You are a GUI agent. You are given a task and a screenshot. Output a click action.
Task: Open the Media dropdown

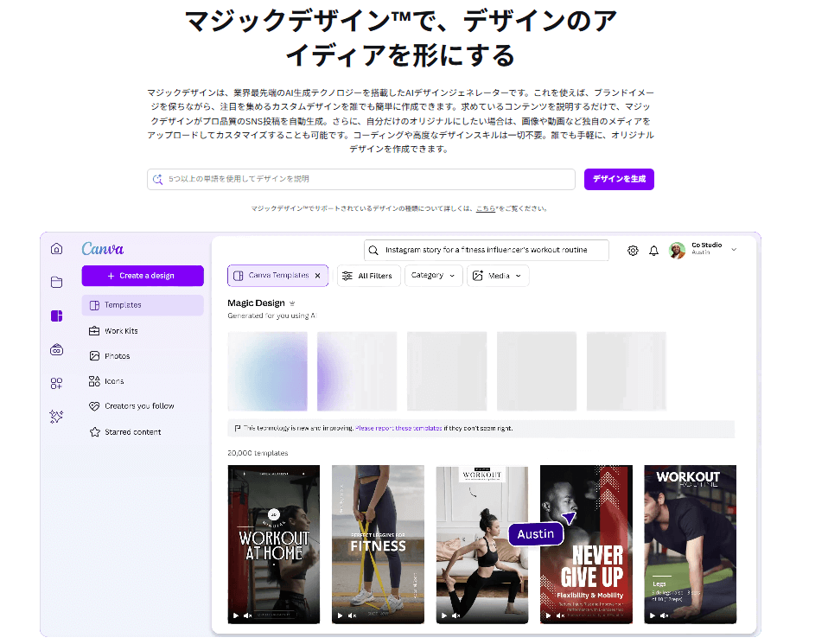498,276
